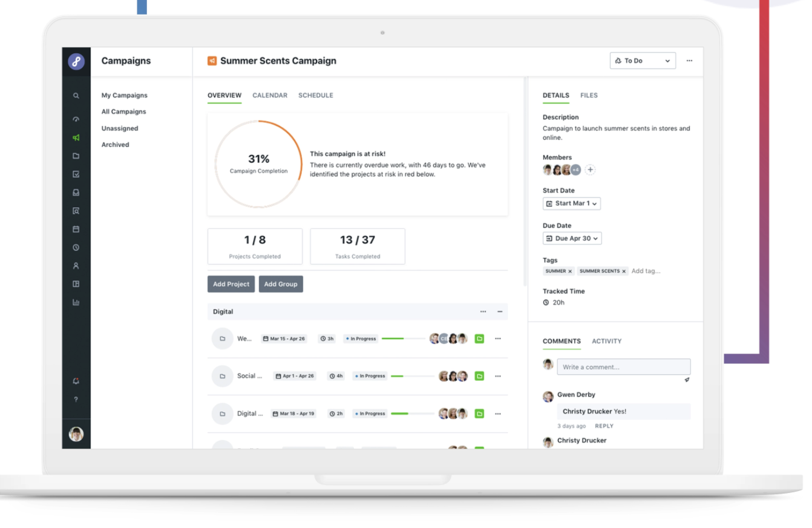The width and height of the screenshot is (812, 528).
Task: Click the 1 / 8 Projects Completed card
Action: 255,246
